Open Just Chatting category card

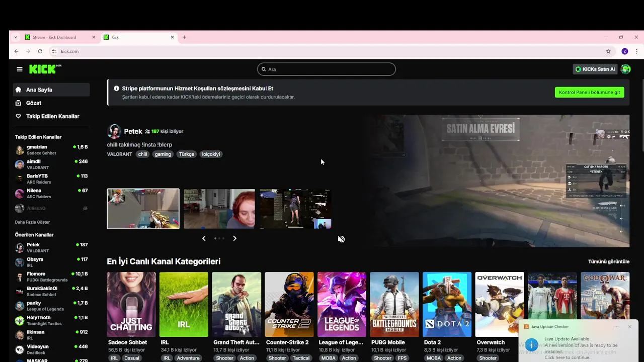131,304
